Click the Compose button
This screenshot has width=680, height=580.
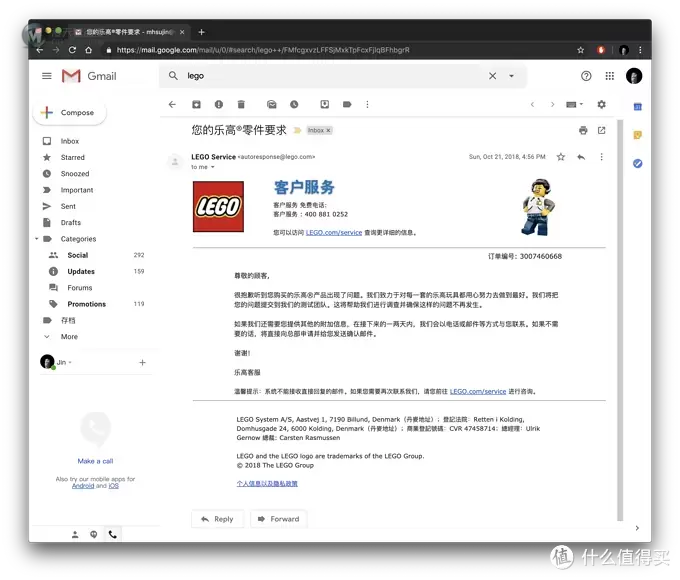click(x=69, y=112)
